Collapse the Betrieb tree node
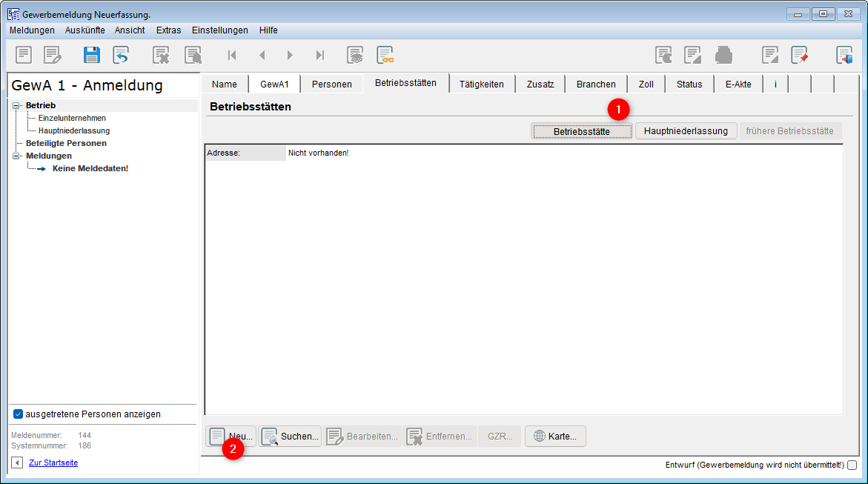The width and height of the screenshot is (868, 484). (x=17, y=106)
